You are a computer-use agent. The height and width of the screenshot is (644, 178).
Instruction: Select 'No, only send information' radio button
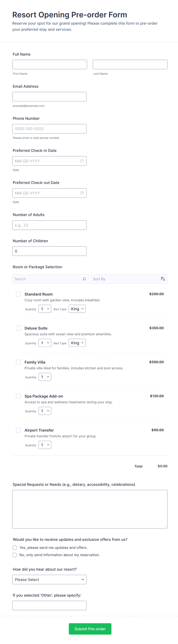click(x=15, y=555)
